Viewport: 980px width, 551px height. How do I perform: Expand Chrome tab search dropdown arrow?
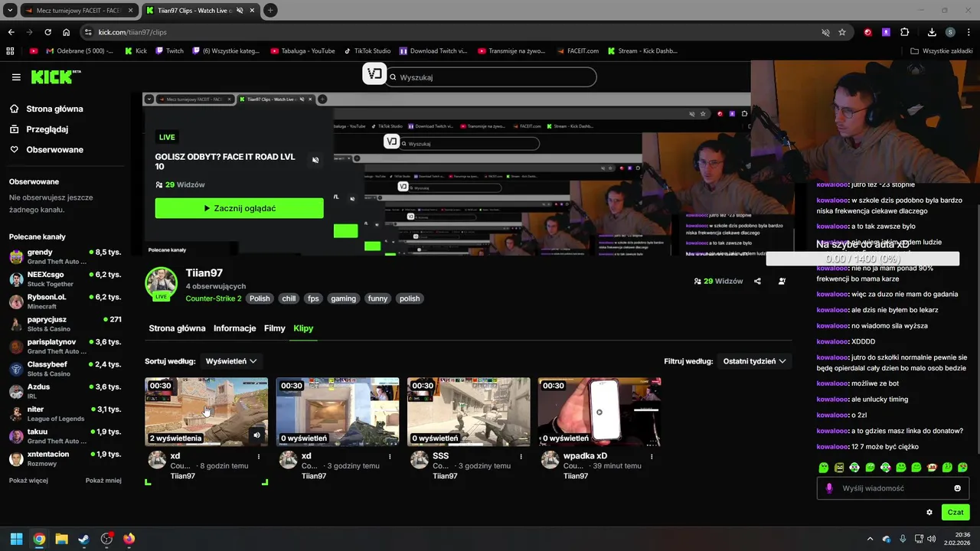tap(10, 11)
